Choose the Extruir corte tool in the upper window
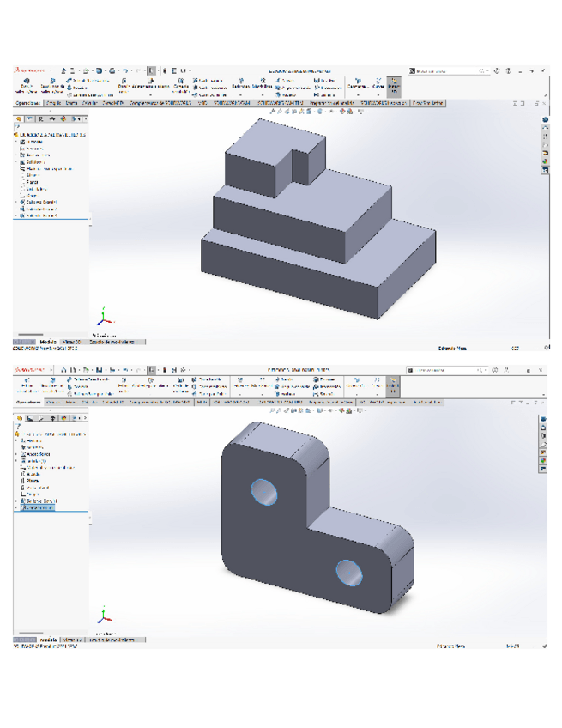562x728 pixels. [x=124, y=86]
